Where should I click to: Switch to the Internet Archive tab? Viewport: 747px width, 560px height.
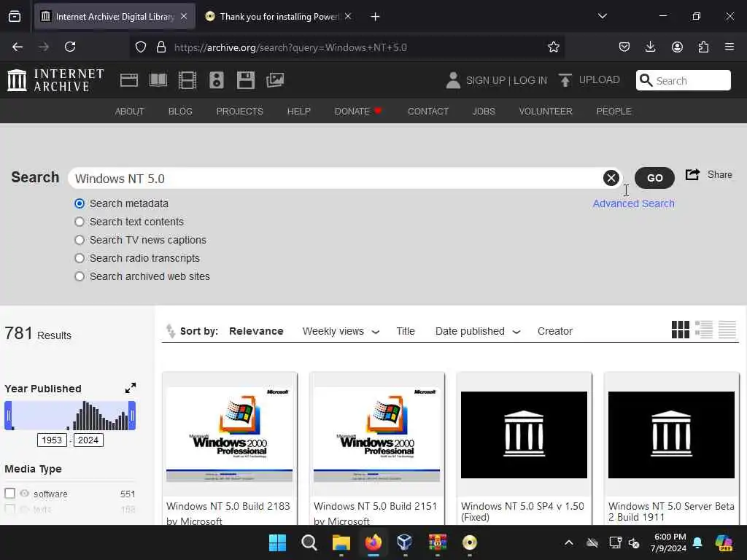pyautogui.click(x=115, y=17)
